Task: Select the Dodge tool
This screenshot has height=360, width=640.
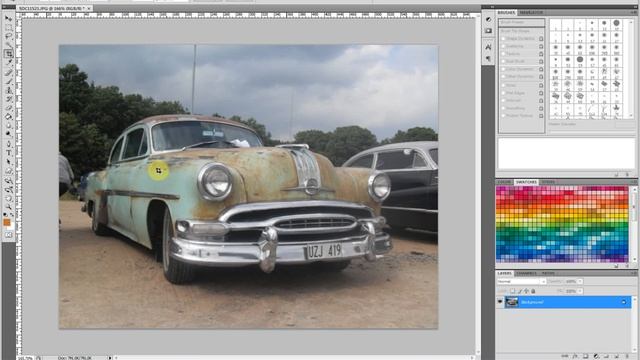Action: click(8, 134)
